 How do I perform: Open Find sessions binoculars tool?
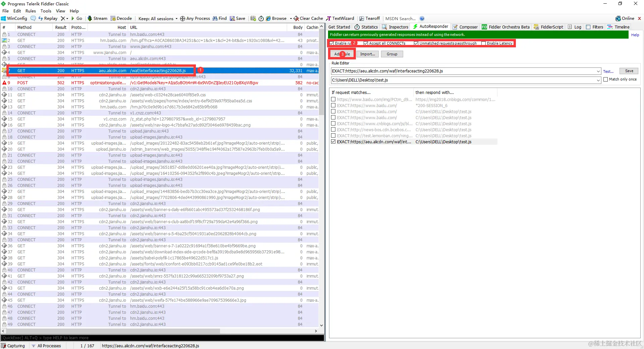(x=219, y=18)
